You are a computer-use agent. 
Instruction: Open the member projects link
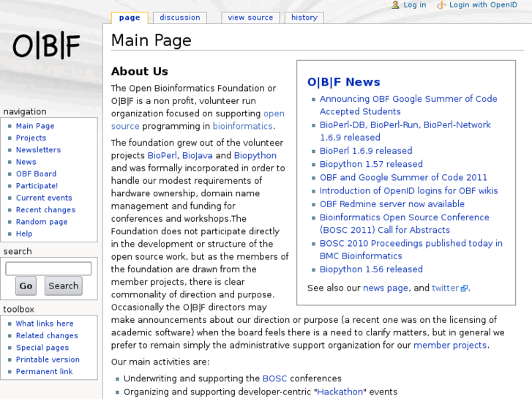450,346
